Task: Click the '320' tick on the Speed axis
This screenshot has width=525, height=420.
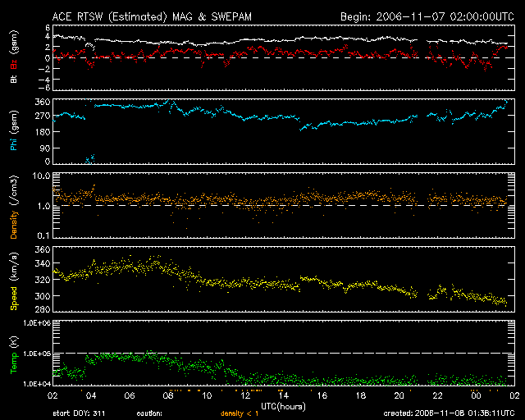Action: [x=43, y=280]
